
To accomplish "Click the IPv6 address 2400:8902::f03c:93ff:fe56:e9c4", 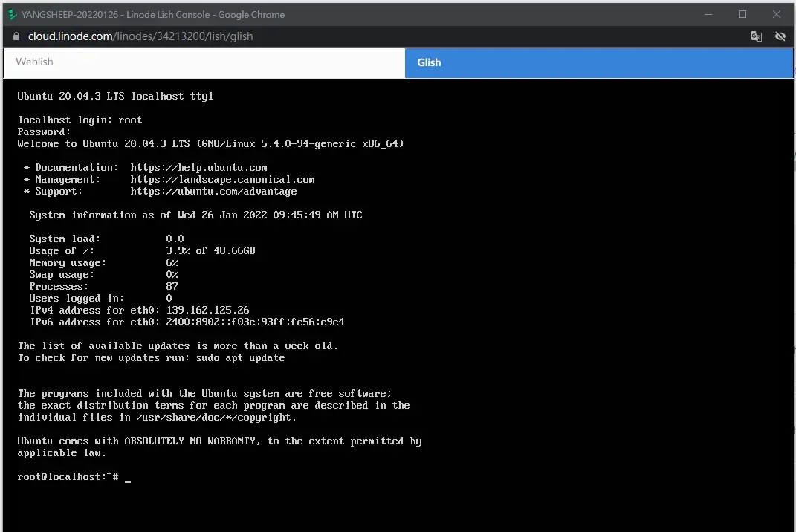I will (x=255, y=322).
